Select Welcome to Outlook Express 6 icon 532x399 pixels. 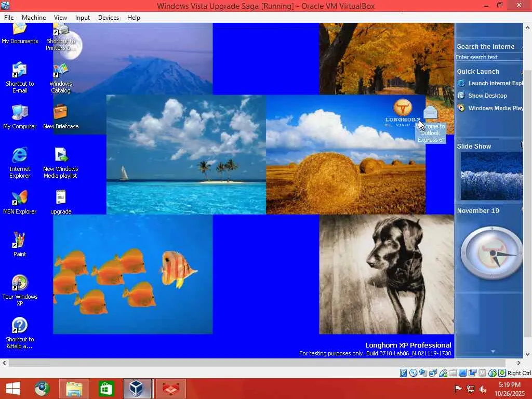pyautogui.click(x=430, y=124)
